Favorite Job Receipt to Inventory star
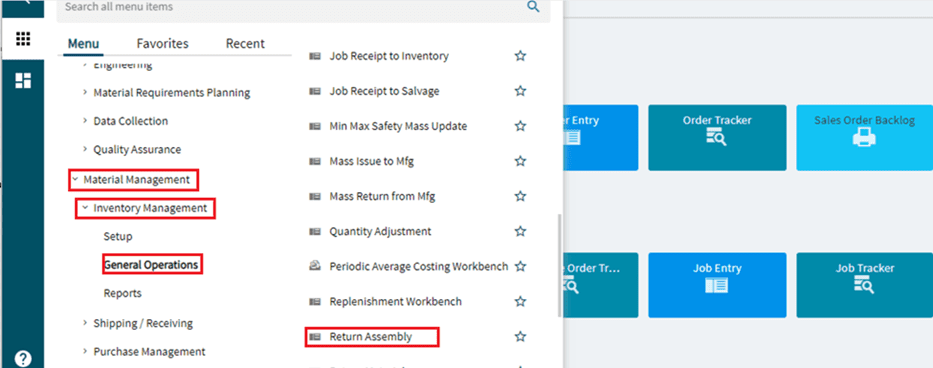933x368 pixels. [x=521, y=56]
